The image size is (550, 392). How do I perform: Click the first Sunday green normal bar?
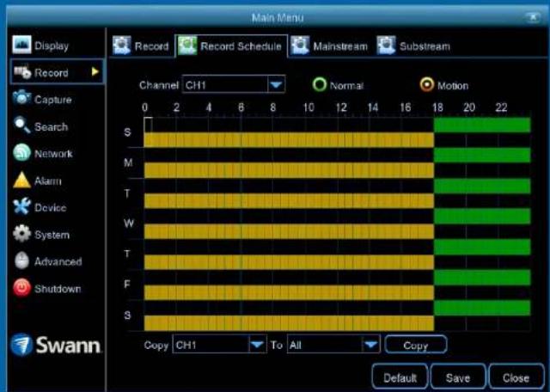pyautogui.click(x=482, y=125)
